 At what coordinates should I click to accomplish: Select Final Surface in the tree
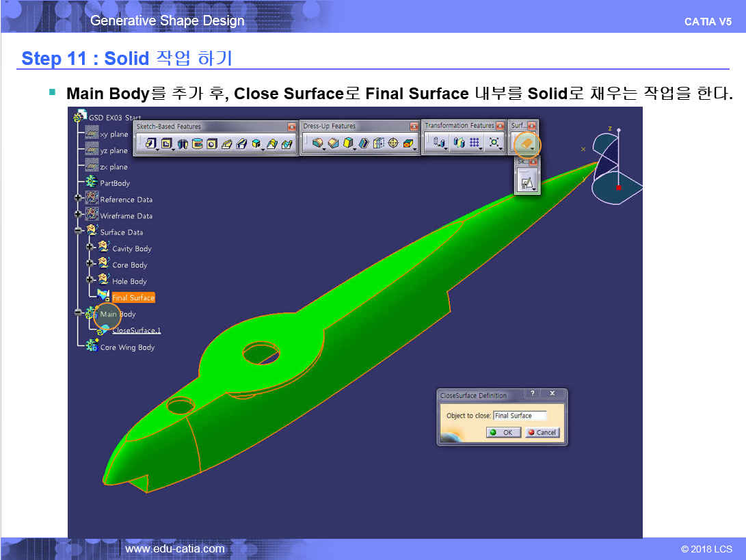pyautogui.click(x=133, y=298)
